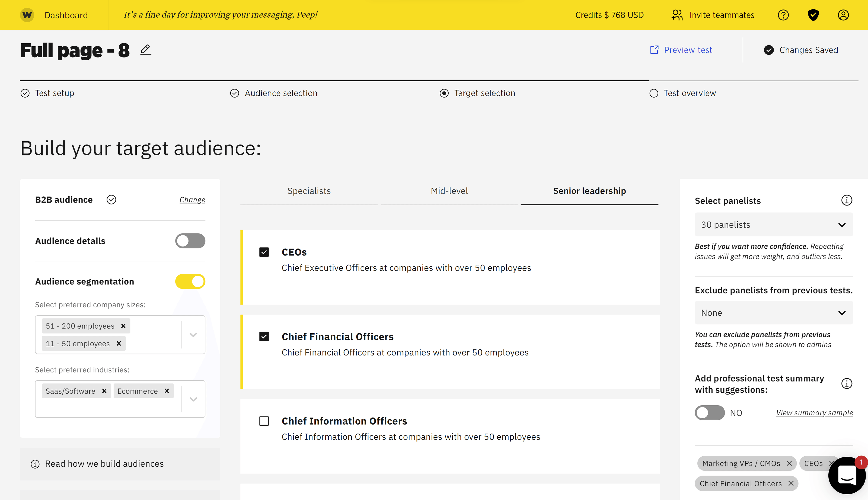Switch to the Specialists tab
Viewport: 868px width, 500px height.
(308, 191)
